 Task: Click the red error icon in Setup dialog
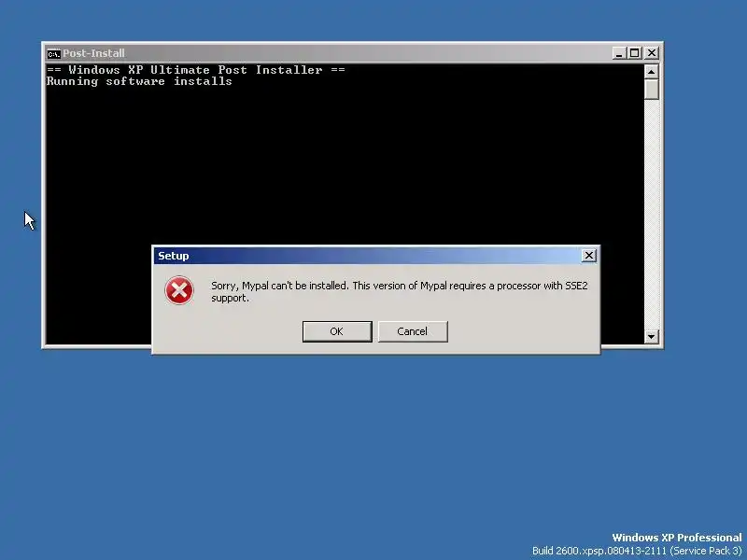[179, 290]
